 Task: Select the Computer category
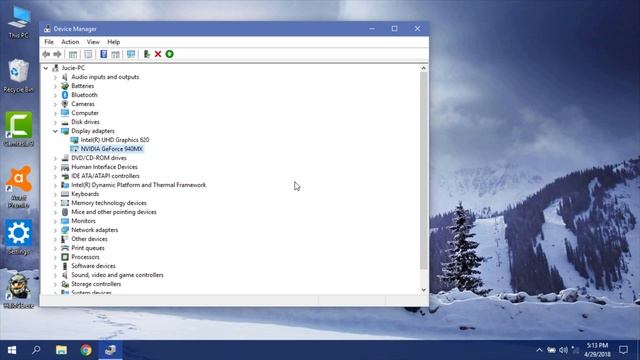(x=85, y=113)
